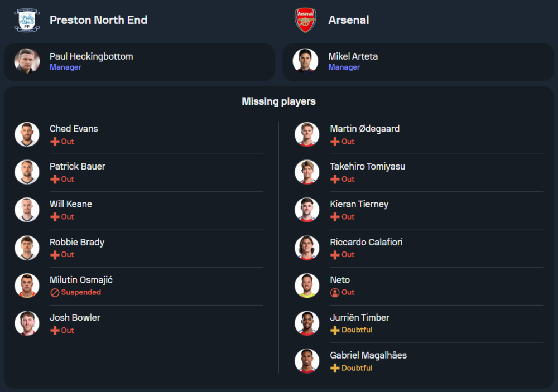Viewport: 558px width, 392px height.
Task: Open Robbie Brady's player name
Action: (77, 242)
